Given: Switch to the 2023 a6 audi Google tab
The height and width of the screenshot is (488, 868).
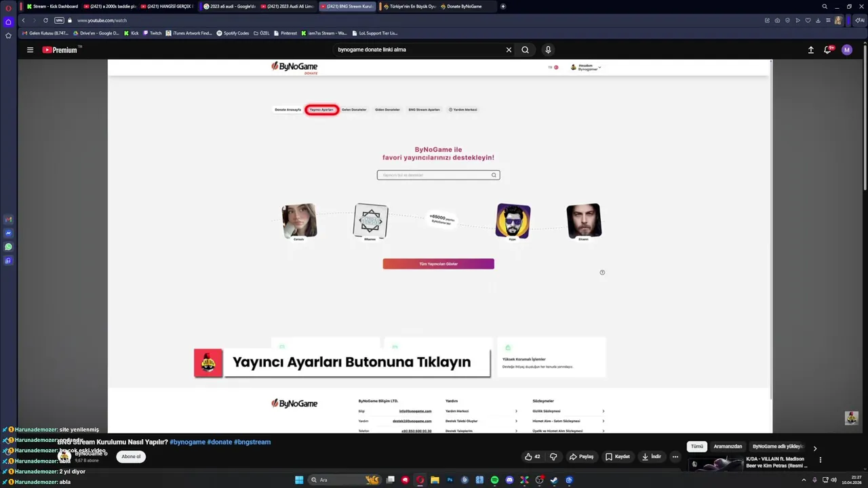Looking at the screenshot, I should (230, 6).
